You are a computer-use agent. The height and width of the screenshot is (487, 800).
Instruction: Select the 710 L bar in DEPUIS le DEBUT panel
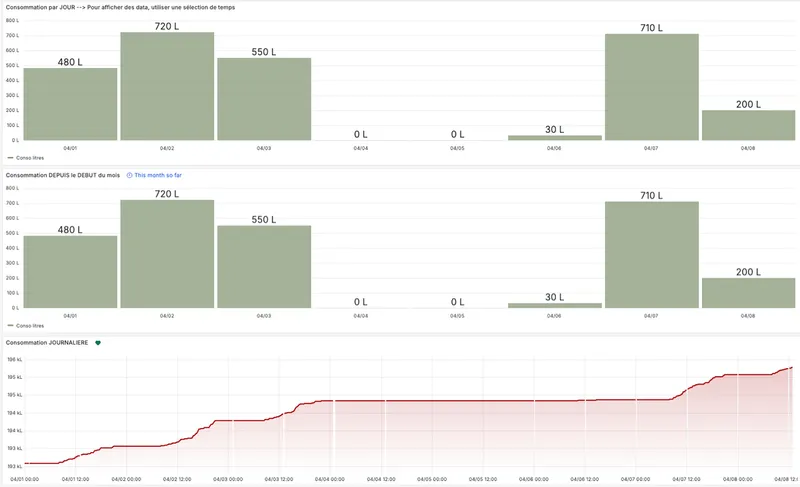(652, 255)
